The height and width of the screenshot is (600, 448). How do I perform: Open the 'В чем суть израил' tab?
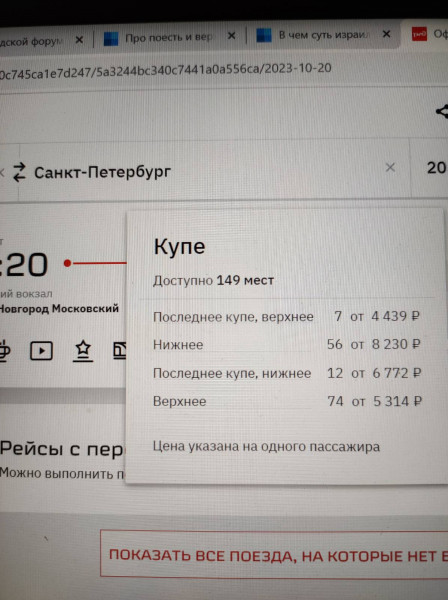323,35
